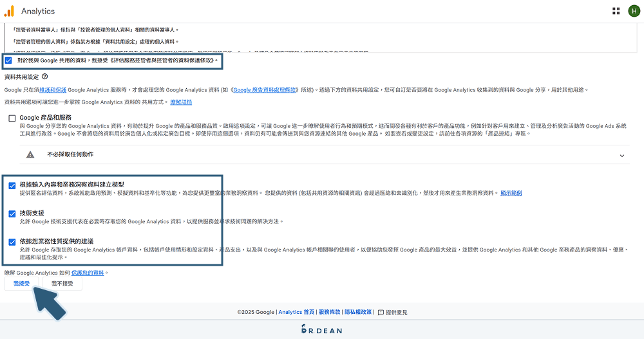This screenshot has width=644, height=339.
Task: Click the ©2025 Google footer text
Action: [x=256, y=313]
